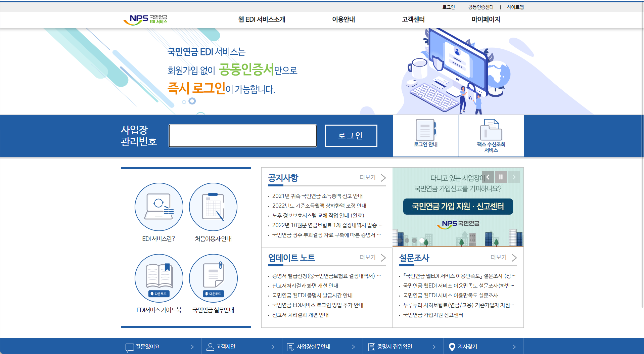Open the 웹 EDI 서비스소개 menu

click(262, 19)
